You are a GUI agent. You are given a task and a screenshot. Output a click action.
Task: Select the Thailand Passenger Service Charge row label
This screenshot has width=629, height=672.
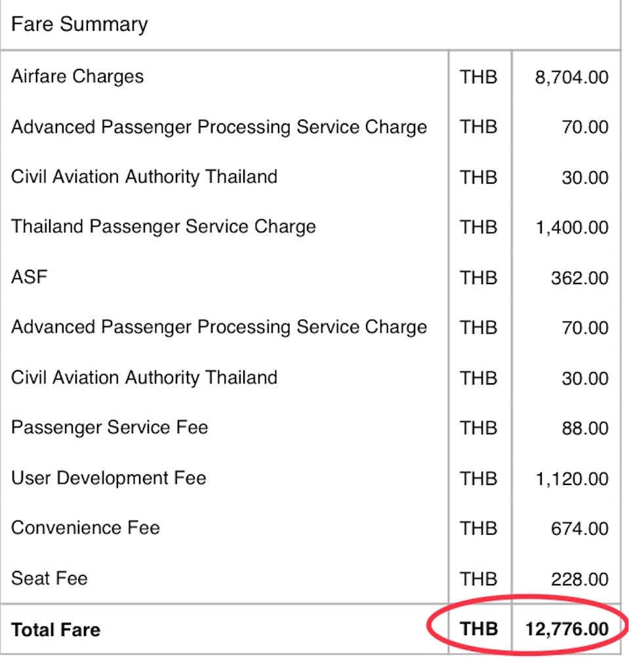163,227
